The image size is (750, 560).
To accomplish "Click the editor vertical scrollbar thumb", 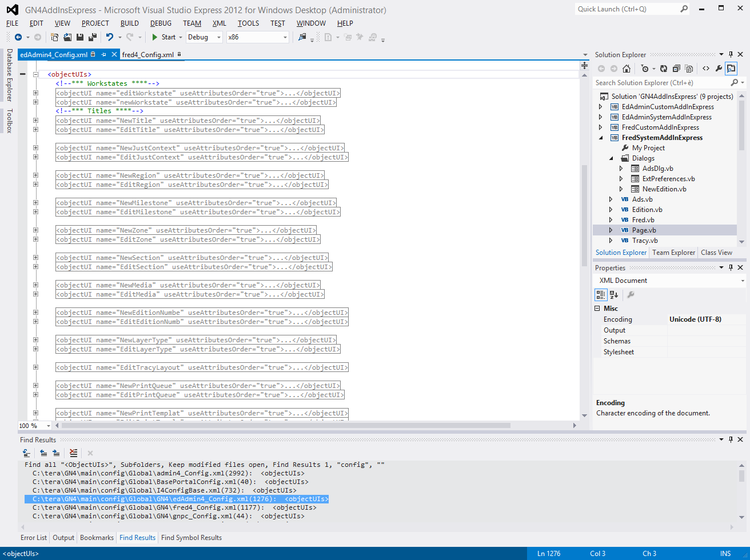I will tap(584, 215).
